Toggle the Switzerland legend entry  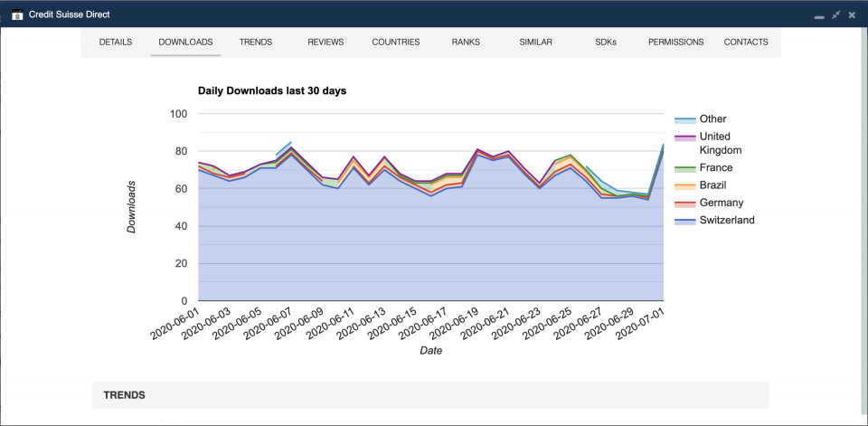714,221
